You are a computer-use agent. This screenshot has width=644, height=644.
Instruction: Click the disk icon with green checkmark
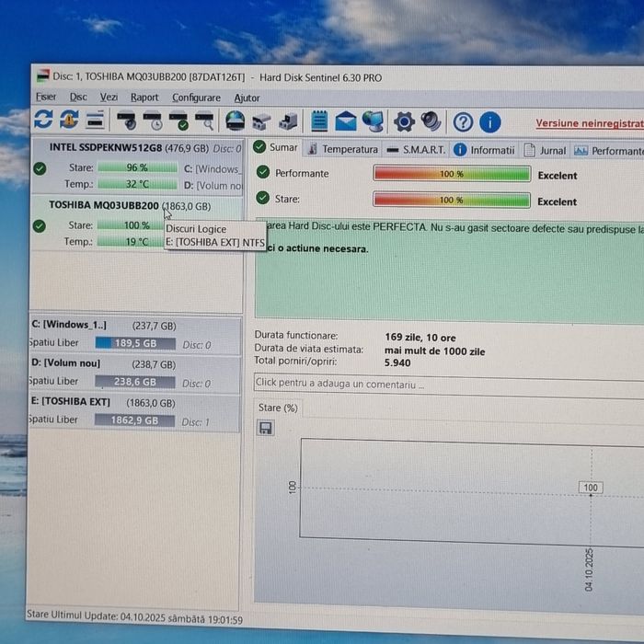pyautogui.click(x=178, y=121)
